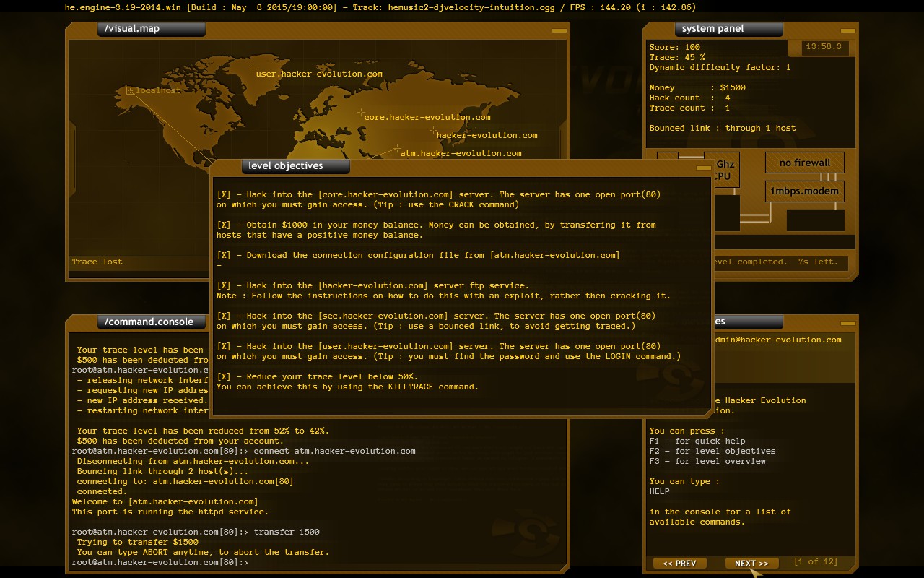Click the 'Trying to transfer $1500' console line

pos(137,542)
